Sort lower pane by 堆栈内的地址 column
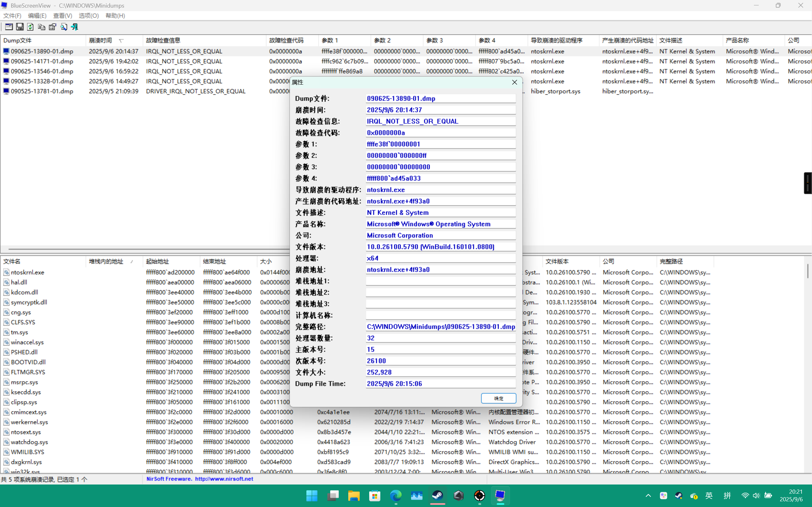 click(x=106, y=261)
